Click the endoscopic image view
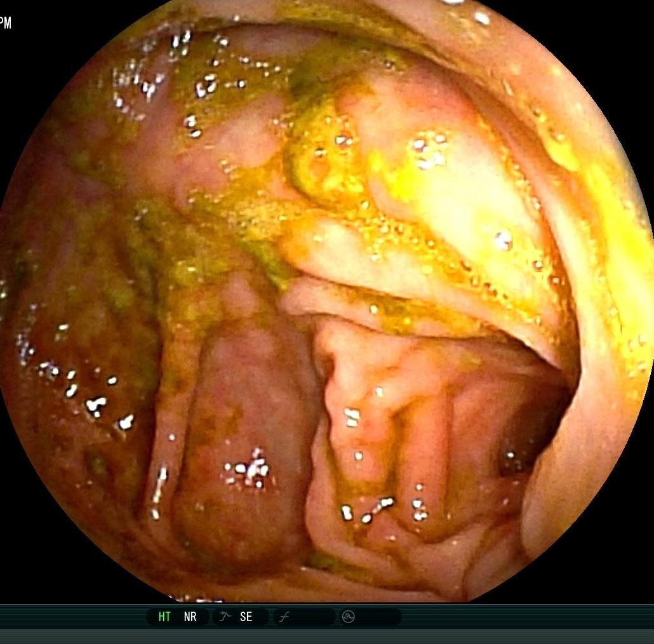 327,301
